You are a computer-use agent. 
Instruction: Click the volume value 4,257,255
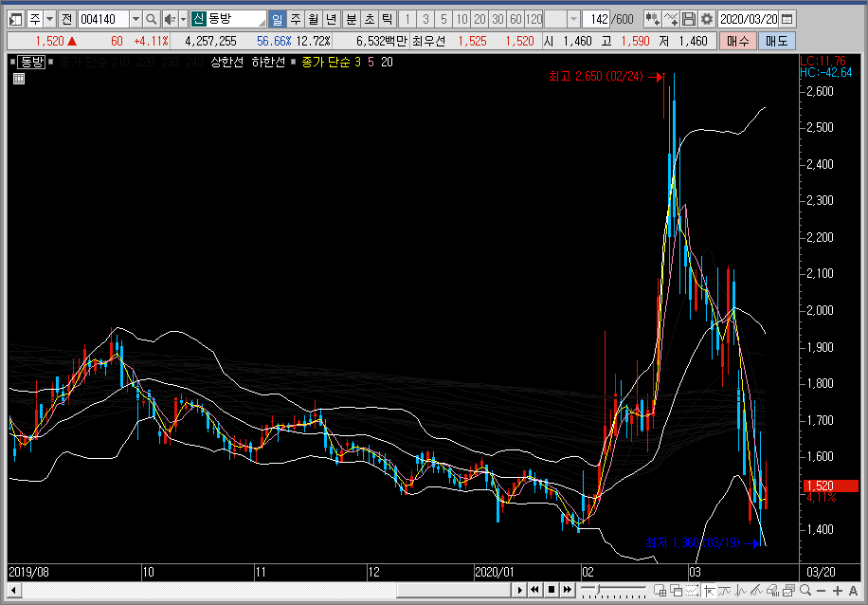coord(210,41)
